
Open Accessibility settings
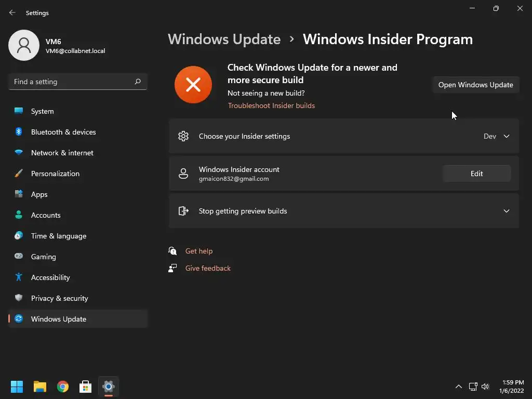[78, 277]
